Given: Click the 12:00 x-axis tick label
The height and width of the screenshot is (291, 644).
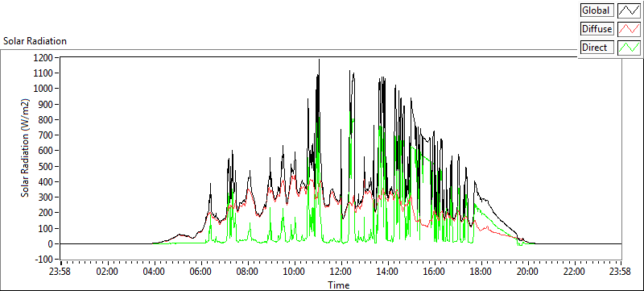Looking at the screenshot, I should tap(341, 272).
